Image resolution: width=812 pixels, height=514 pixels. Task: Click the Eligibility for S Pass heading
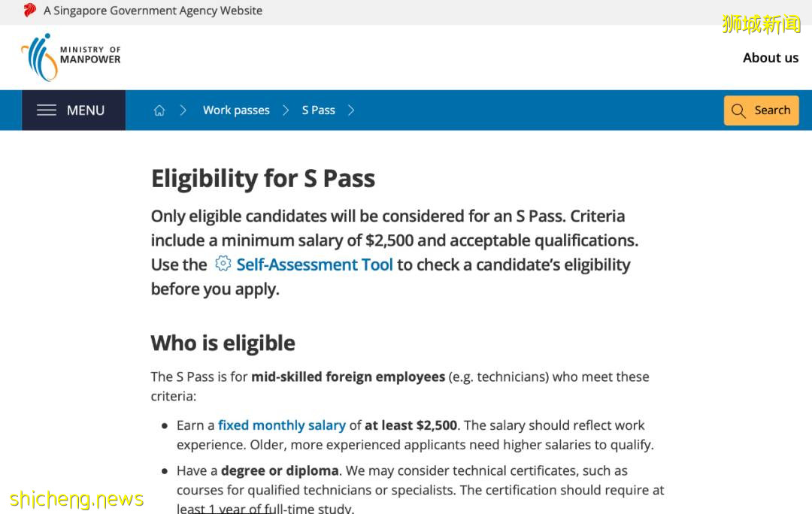[263, 179]
